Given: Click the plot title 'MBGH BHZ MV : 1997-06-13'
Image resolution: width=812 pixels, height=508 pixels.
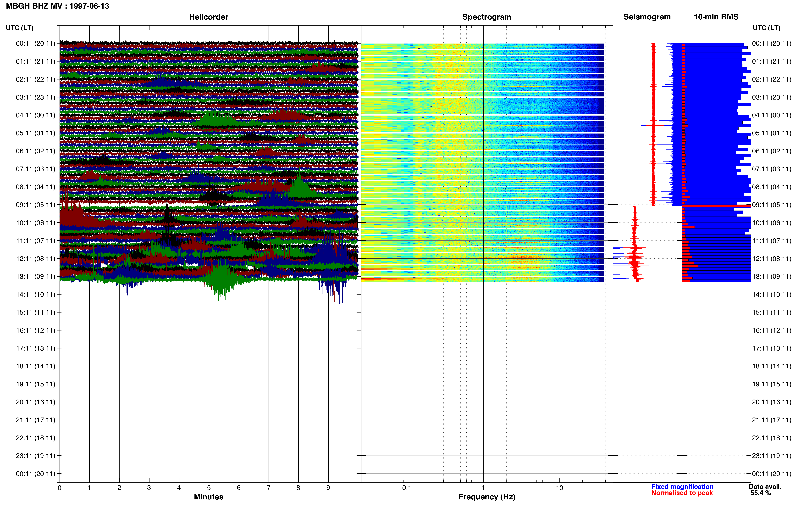Looking at the screenshot, I should coord(57,6).
